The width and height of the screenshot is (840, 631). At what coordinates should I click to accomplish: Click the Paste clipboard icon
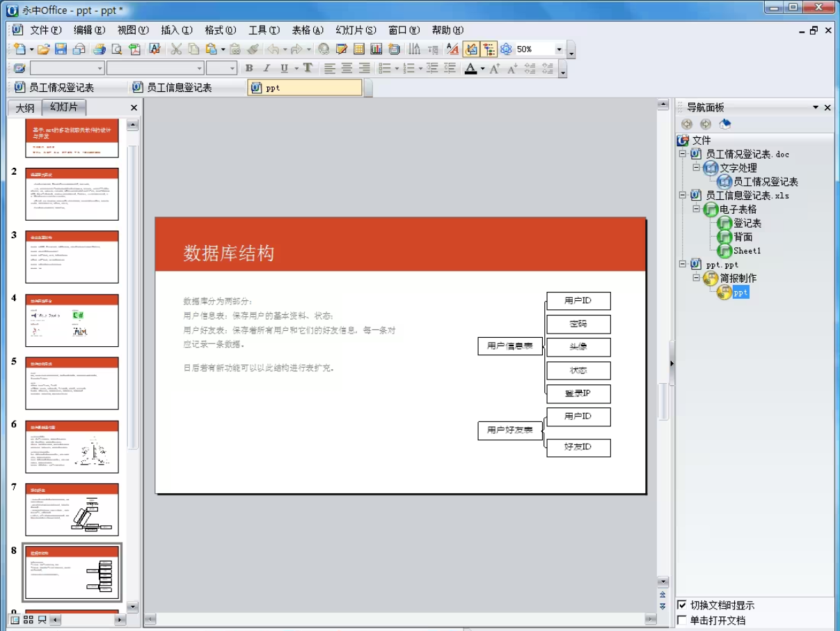pos(211,49)
